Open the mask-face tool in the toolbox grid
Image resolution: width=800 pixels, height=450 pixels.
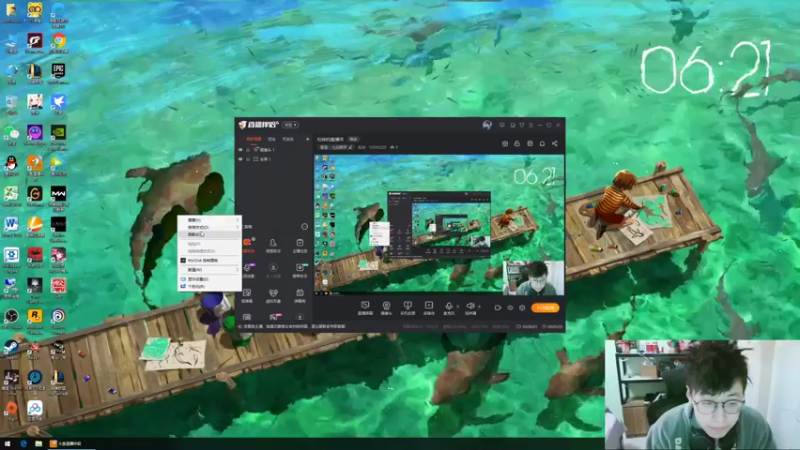pyautogui.click(x=273, y=295)
